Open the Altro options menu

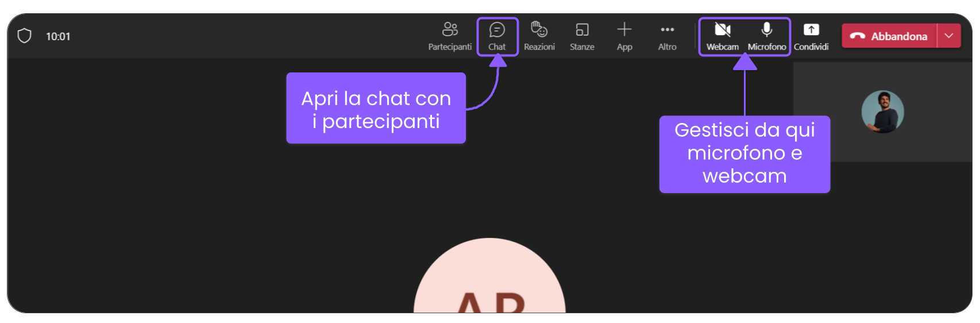tap(667, 36)
